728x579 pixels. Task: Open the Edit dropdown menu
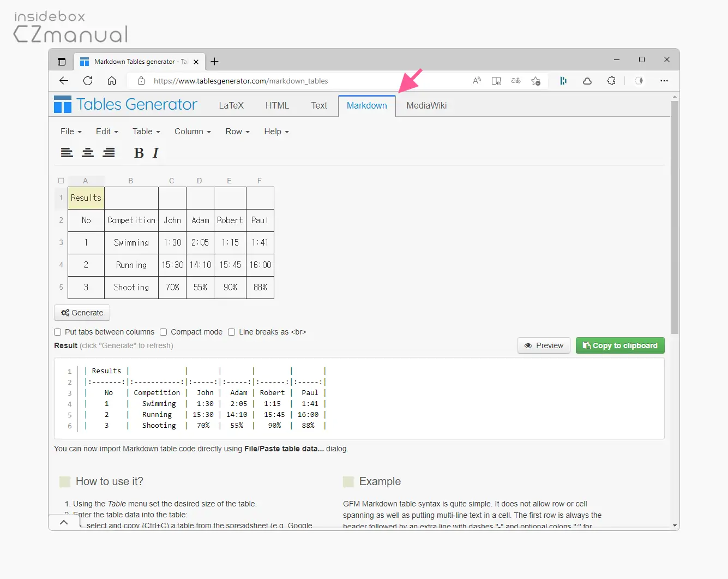[107, 132]
